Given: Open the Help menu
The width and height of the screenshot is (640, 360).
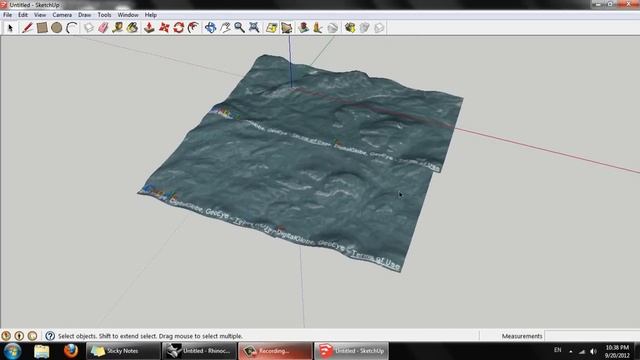Looking at the screenshot, I should pos(151,15).
